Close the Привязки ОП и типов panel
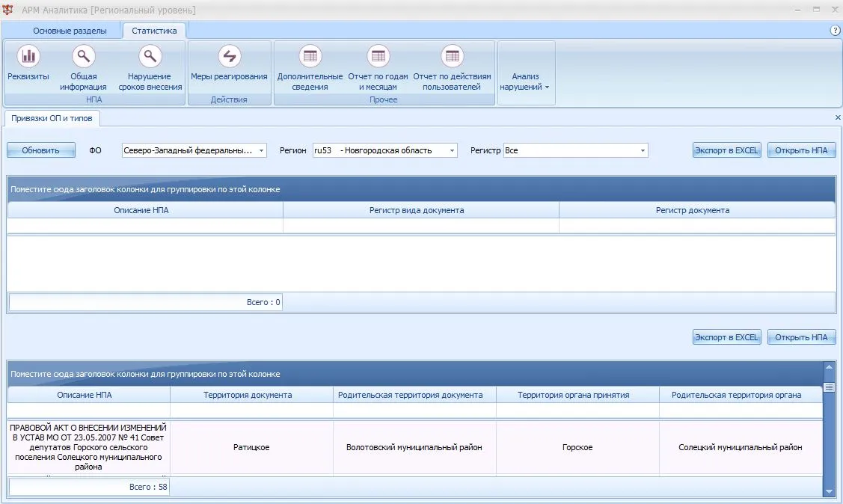The height and width of the screenshot is (504, 843). point(837,117)
